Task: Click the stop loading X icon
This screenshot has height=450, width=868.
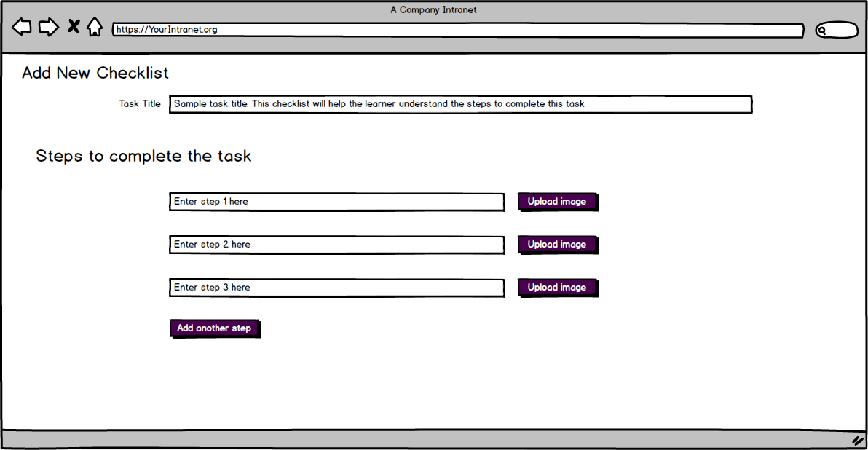Action: coord(74,26)
